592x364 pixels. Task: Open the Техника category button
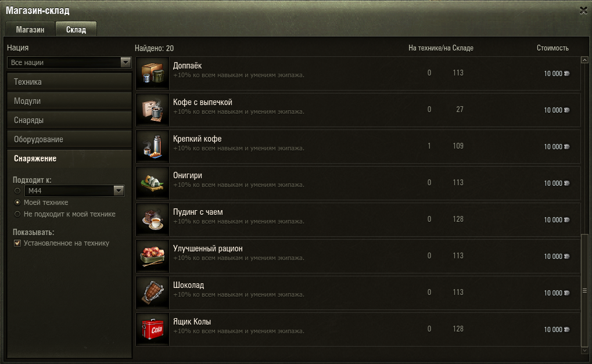(70, 82)
